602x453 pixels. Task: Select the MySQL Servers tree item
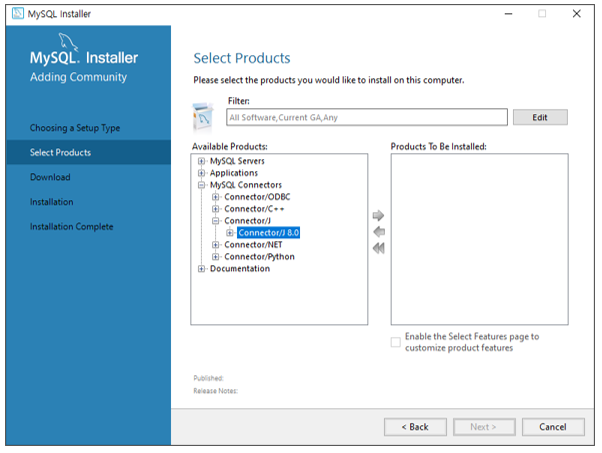(x=237, y=161)
